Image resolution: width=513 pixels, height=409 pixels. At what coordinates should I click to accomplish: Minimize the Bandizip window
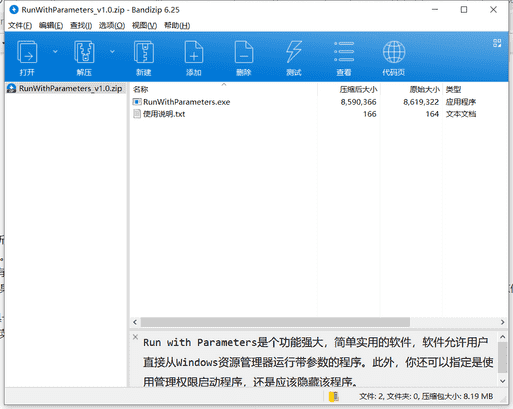click(435, 10)
